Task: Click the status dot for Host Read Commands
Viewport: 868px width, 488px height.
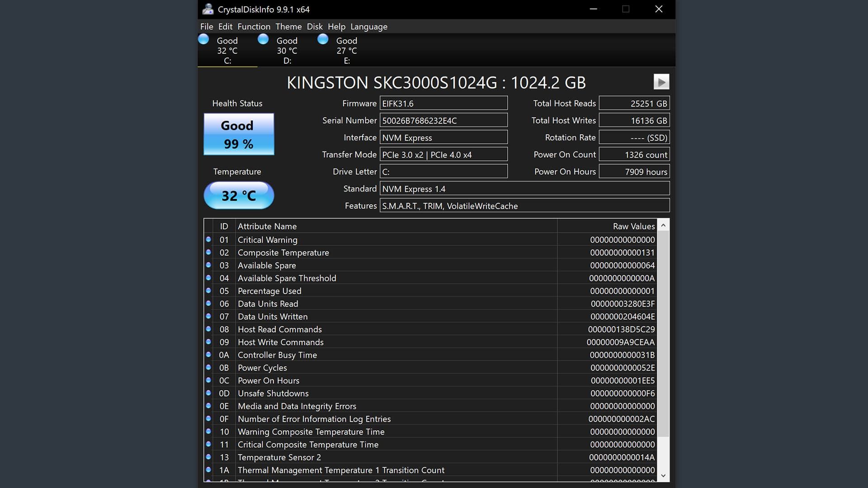Action: (x=208, y=329)
